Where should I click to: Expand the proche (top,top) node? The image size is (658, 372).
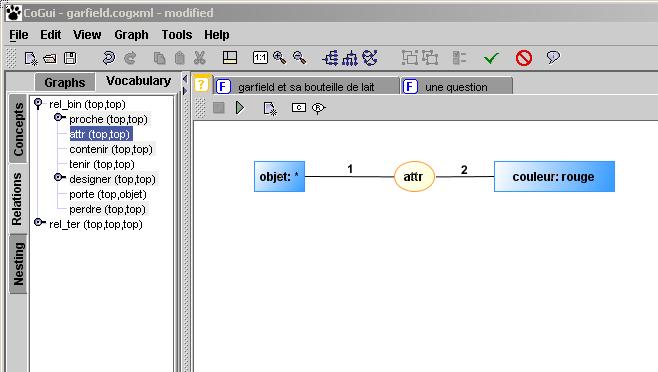pos(60,117)
